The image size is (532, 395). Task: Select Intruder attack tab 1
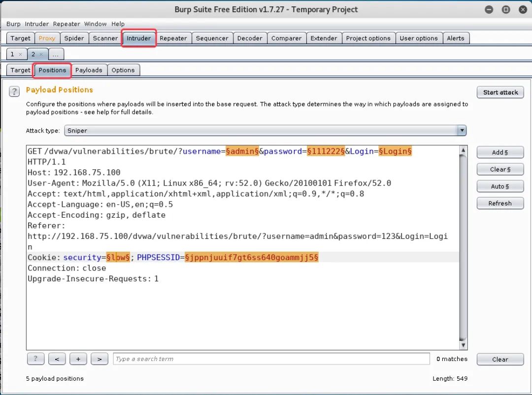click(12, 54)
